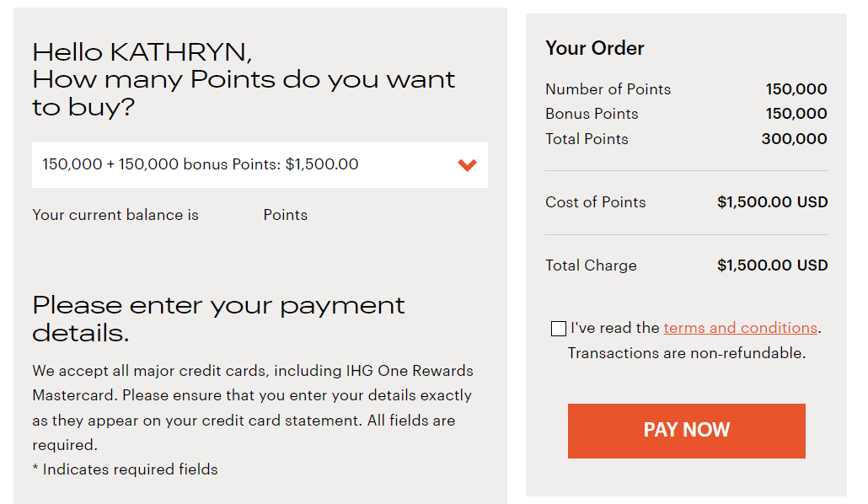868x504 pixels.
Task: Click the 'Indicates required fields' note
Action: coord(123,469)
